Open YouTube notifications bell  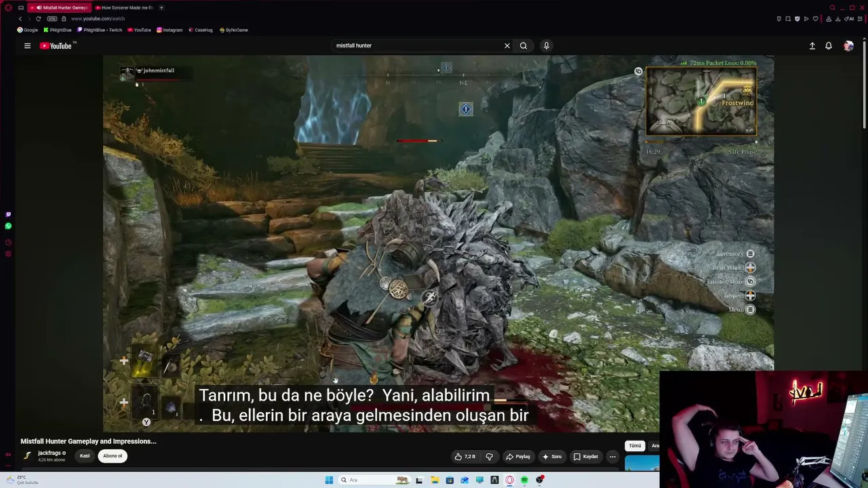tap(829, 45)
